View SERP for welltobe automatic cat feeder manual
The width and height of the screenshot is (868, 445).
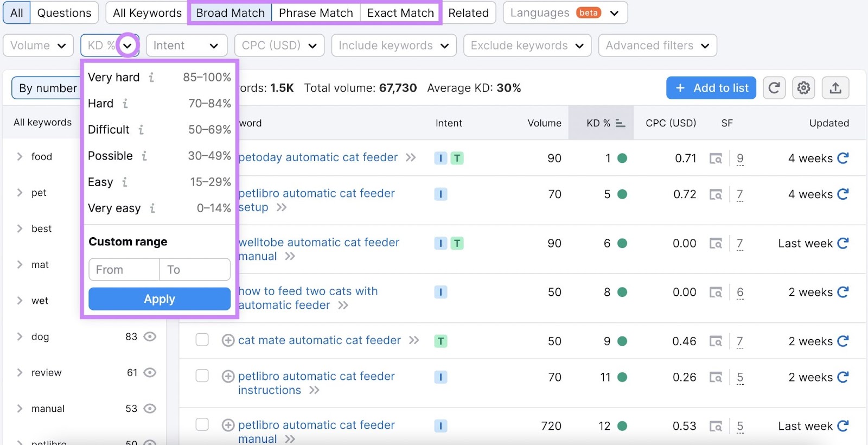(716, 244)
